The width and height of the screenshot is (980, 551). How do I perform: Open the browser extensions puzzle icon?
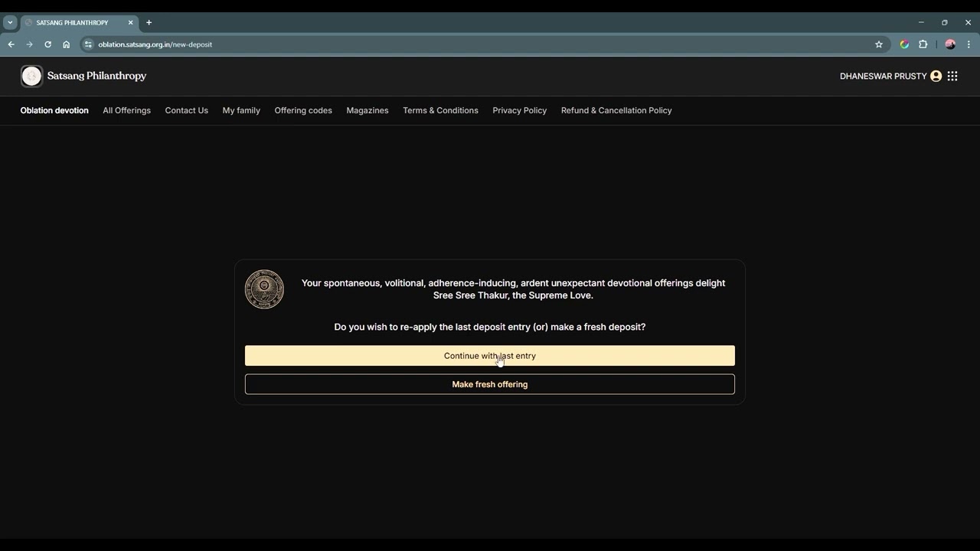pos(923,44)
